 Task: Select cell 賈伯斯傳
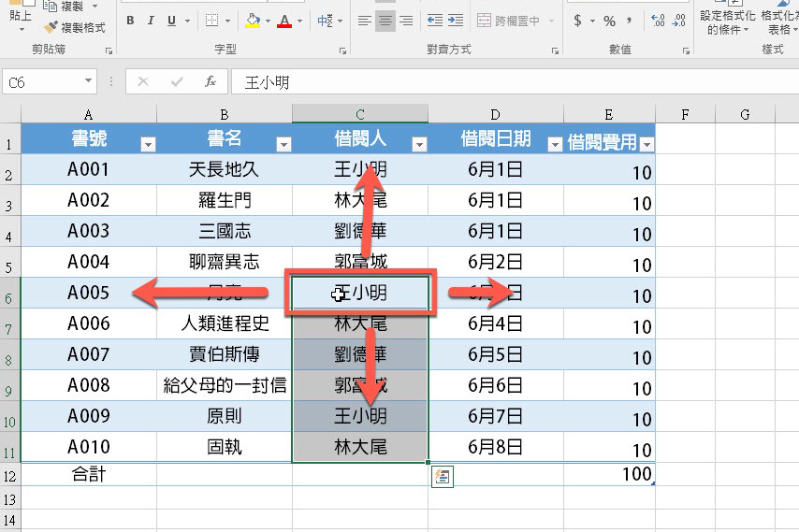point(225,354)
